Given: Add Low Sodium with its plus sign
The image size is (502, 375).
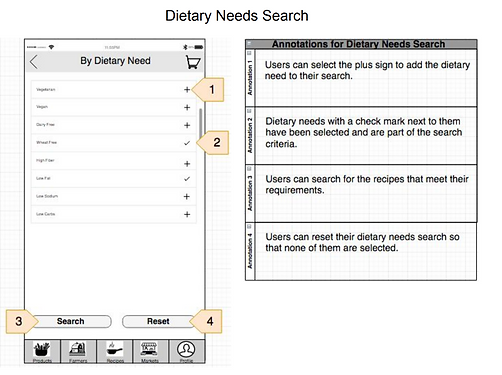Looking at the screenshot, I should pyautogui.click(x=187, y=196).
